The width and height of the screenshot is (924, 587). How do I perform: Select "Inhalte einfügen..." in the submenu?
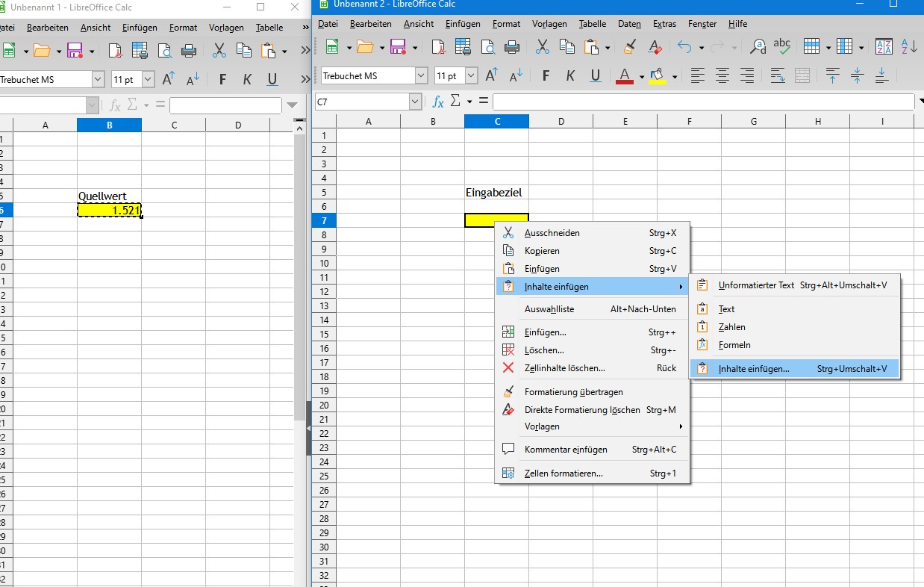753,369
